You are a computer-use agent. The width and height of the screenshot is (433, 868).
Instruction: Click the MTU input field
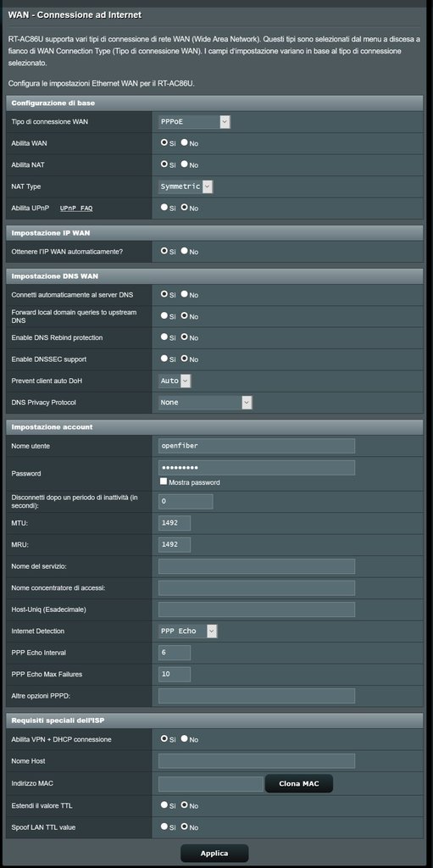tap(175, 523)
